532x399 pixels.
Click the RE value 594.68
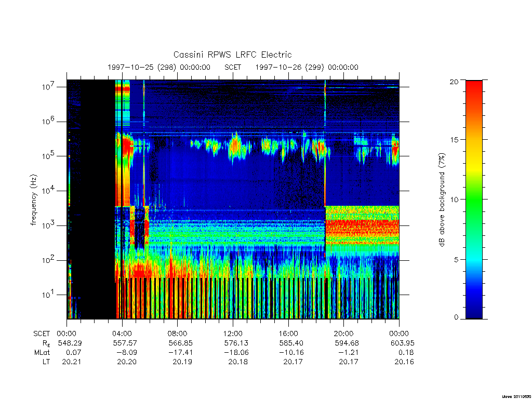coord(347,343)
